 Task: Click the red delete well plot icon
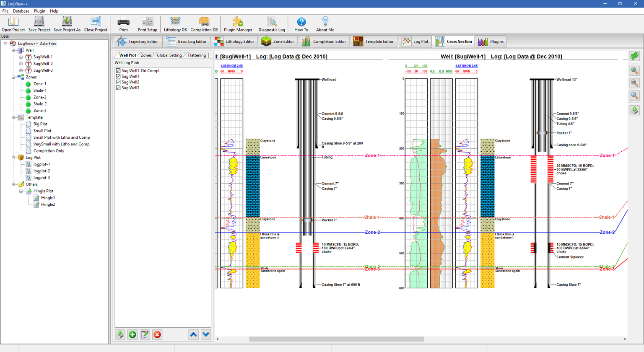click(x=157, y=334)
